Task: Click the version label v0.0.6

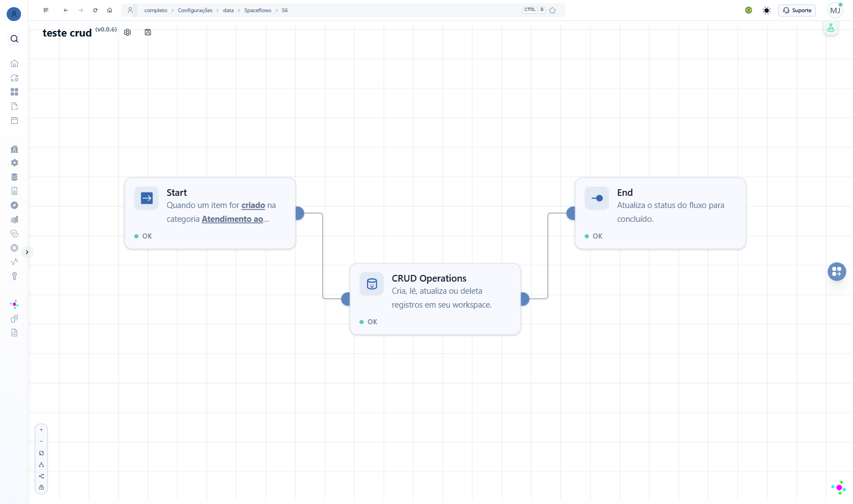Action: tap(106, 29)
